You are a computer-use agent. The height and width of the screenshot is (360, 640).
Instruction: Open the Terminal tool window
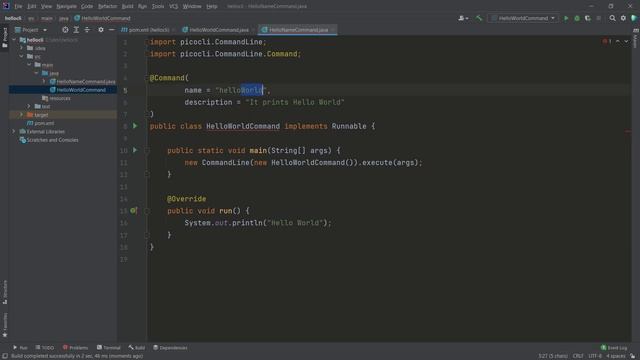109,348
